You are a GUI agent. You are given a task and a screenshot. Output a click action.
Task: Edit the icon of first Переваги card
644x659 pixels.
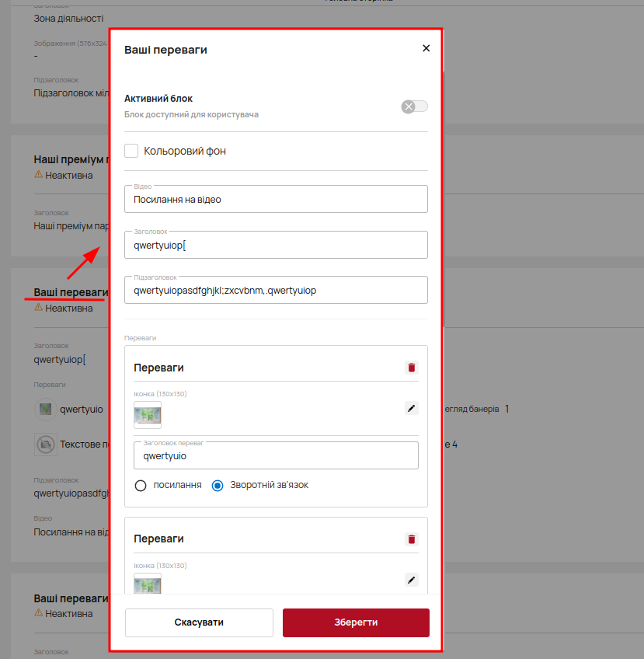(412, 408)
